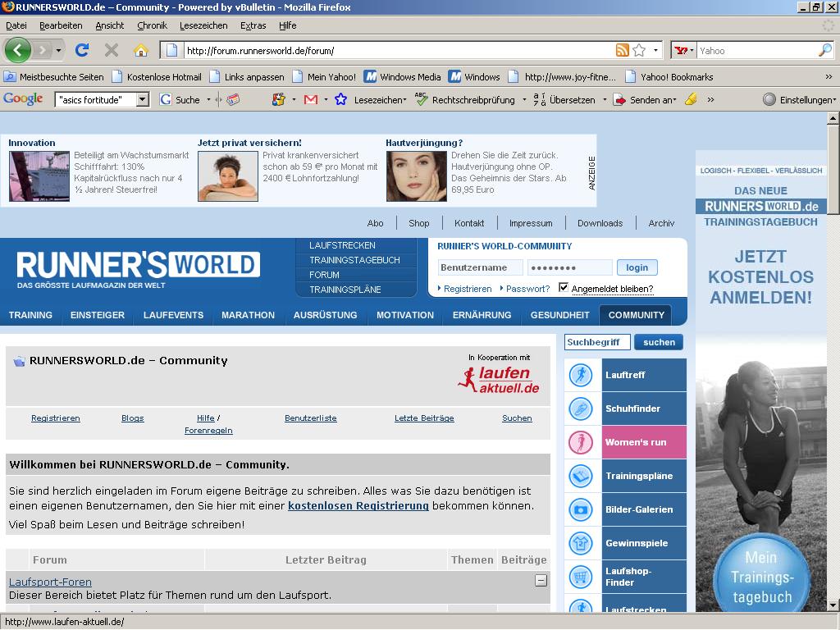Click the RSS feed icon in address bar

pyautogui.click(x=623, y=51)
